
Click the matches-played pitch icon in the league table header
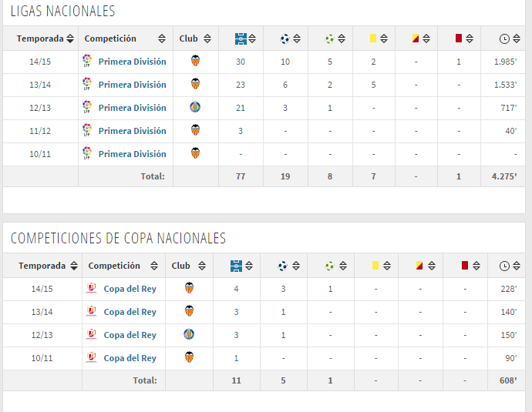pos(241,39)
